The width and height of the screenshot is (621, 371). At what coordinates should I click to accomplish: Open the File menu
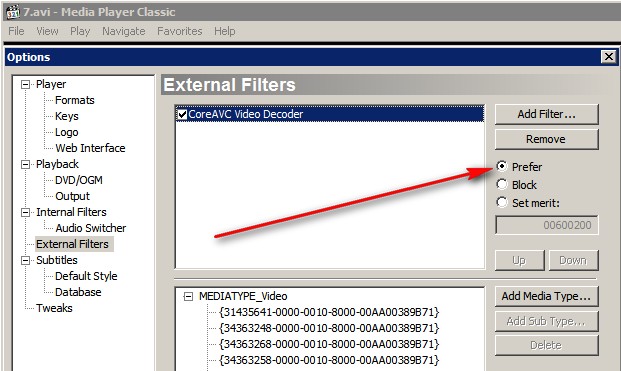coord(16,31)
